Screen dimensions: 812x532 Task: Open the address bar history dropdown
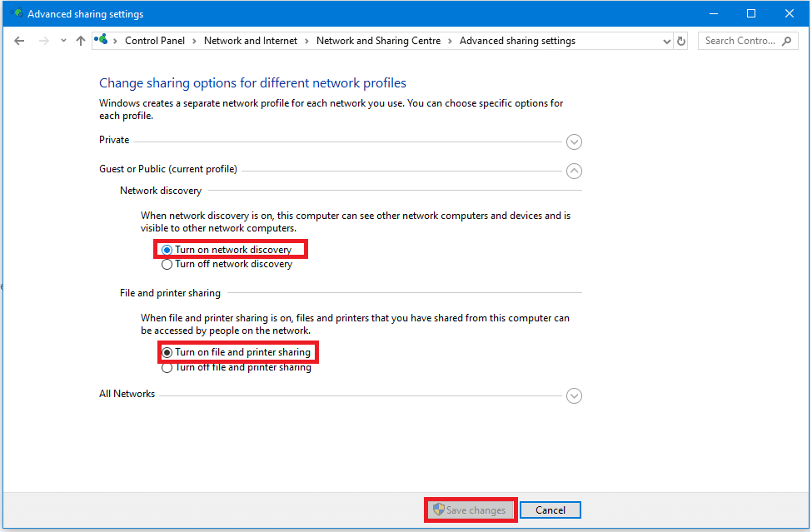tap(666, 41)
